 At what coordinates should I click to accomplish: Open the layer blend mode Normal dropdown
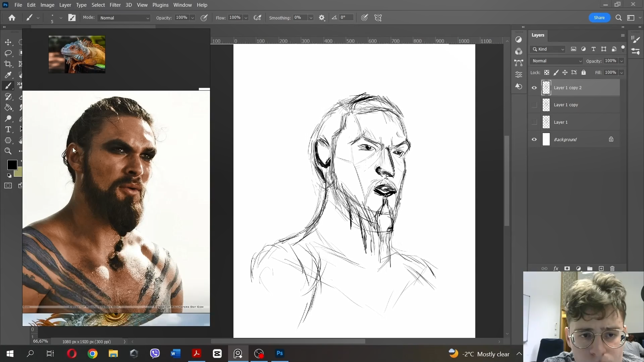point(557,61)
